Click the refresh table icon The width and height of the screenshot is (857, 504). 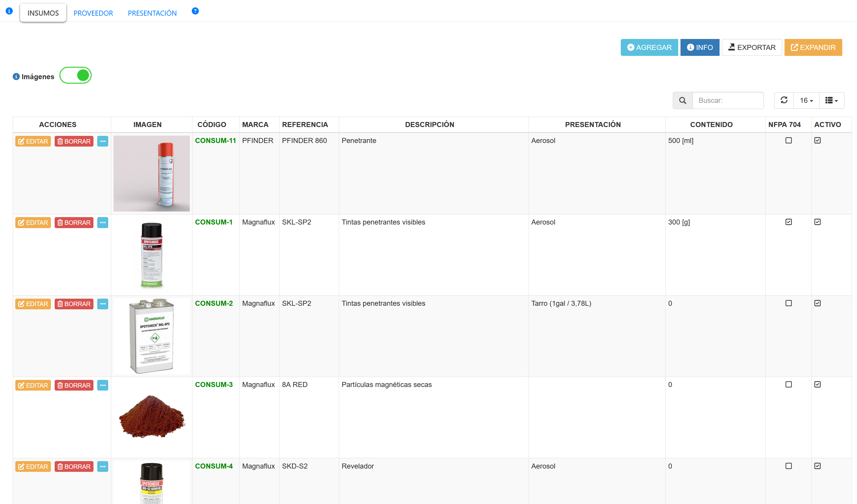coord(784,100)
